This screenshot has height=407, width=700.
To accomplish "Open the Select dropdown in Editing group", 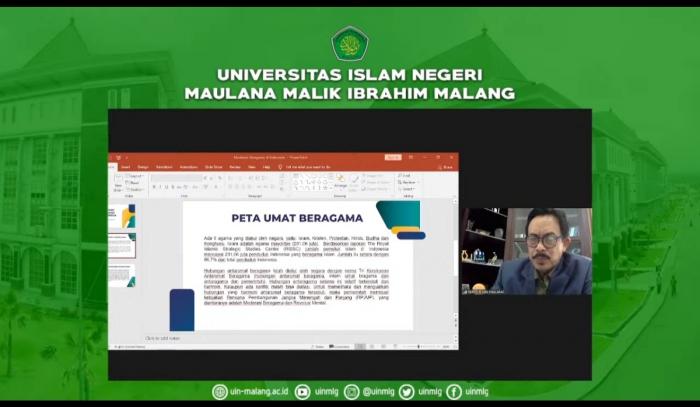I will click(x=407, y=189).
